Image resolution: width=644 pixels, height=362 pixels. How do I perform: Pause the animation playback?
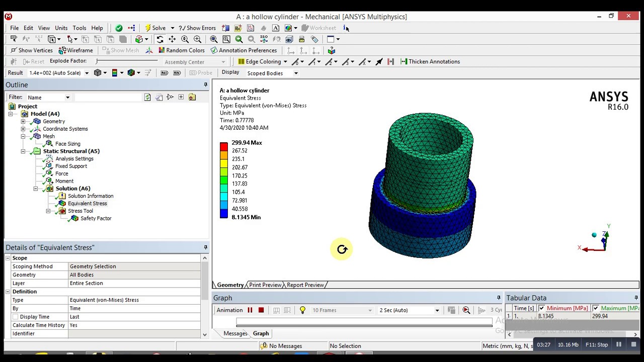[250, 310]
